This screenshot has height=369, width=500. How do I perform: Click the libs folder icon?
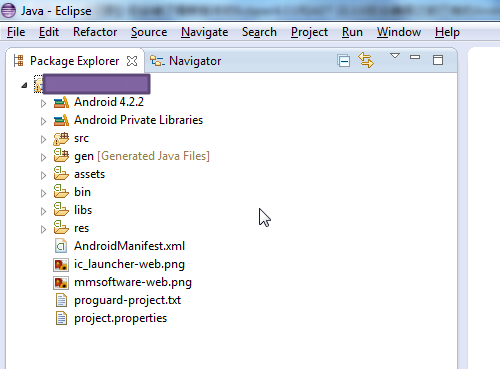(61, 210)
